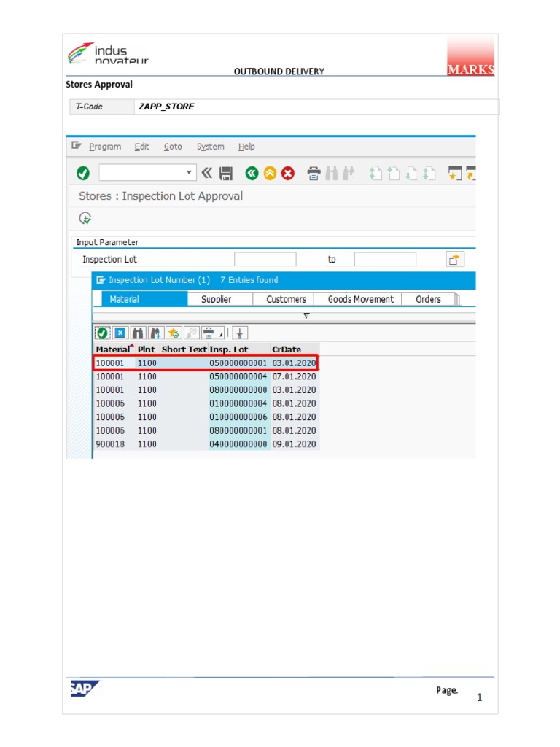Click the Execute clock icon
Screen dimensions: 560x747
pyautogui.click(x=85, y=218)
